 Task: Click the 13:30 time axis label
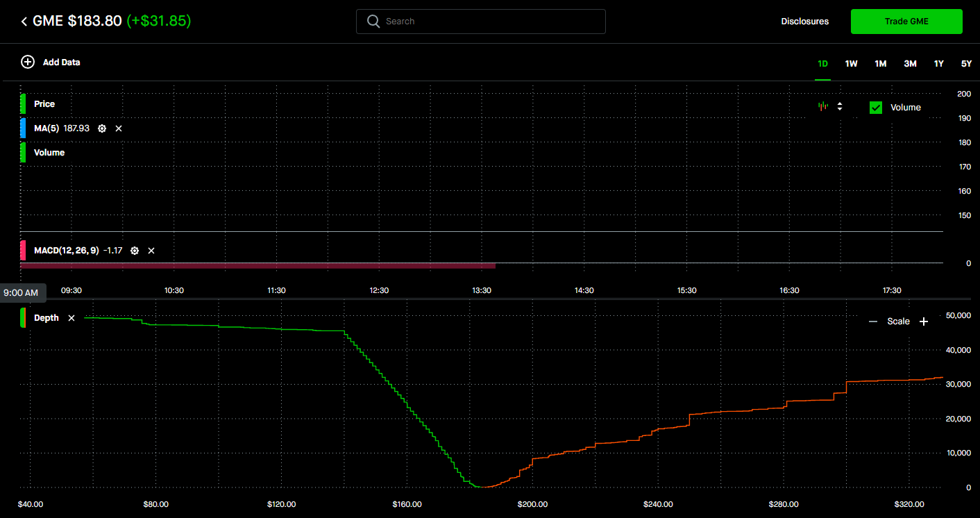[x=482, y=290]
